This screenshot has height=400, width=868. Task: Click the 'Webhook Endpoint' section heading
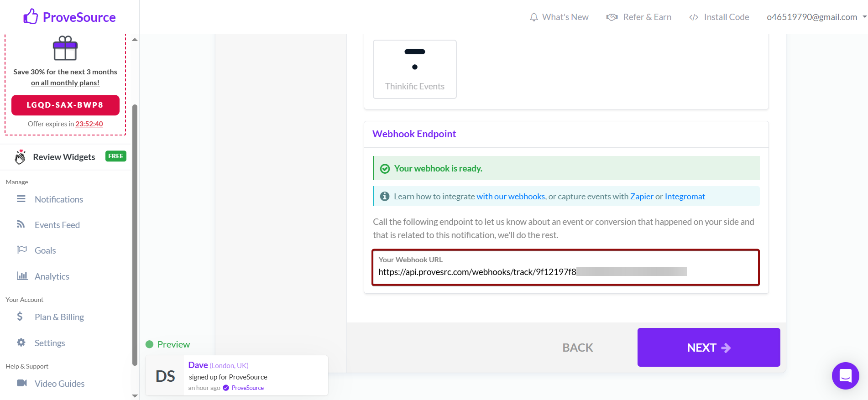(414, 134)
